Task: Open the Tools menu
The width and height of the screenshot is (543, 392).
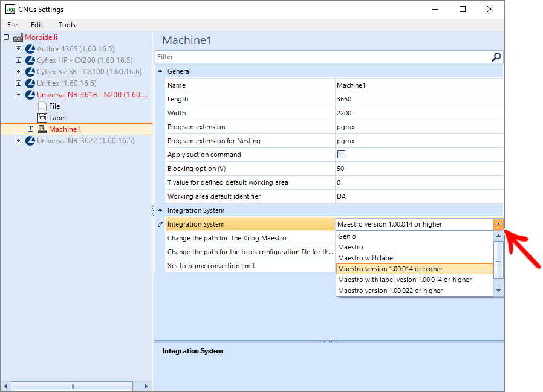Action: pos(67,25)
